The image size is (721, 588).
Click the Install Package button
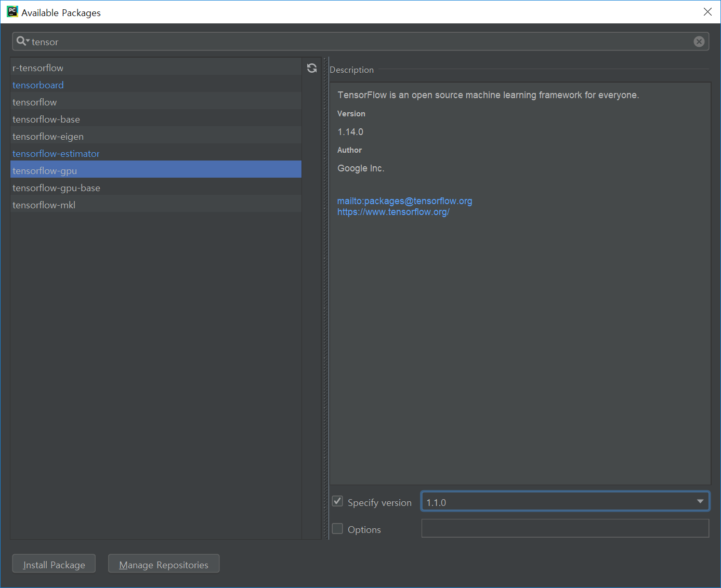54,564
